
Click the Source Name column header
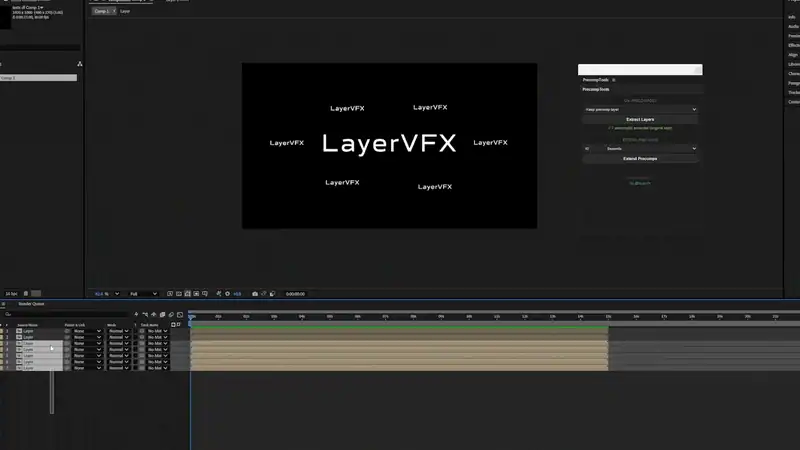tap(28, 325)
